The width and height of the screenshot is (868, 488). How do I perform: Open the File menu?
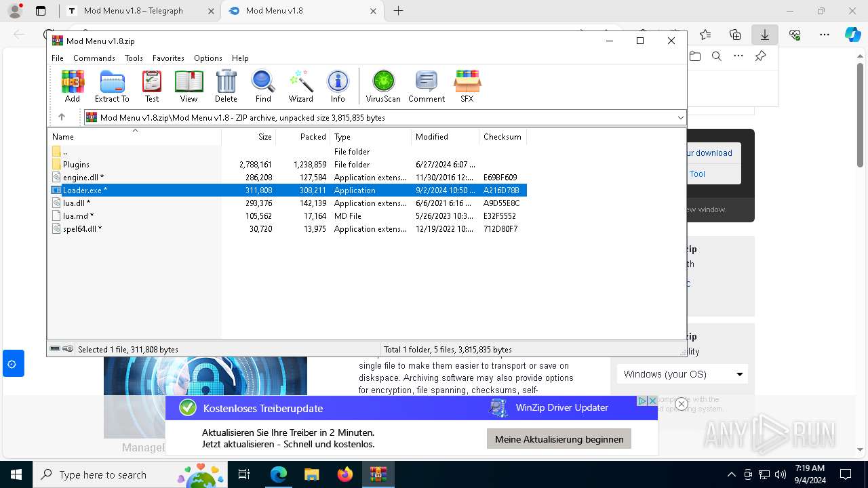click(x=58, y=58)
